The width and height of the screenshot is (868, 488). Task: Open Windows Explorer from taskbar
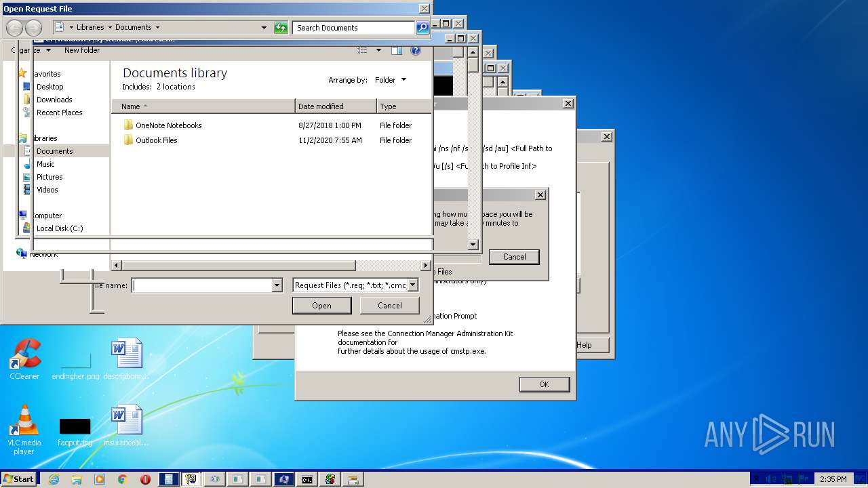point(77,479)
